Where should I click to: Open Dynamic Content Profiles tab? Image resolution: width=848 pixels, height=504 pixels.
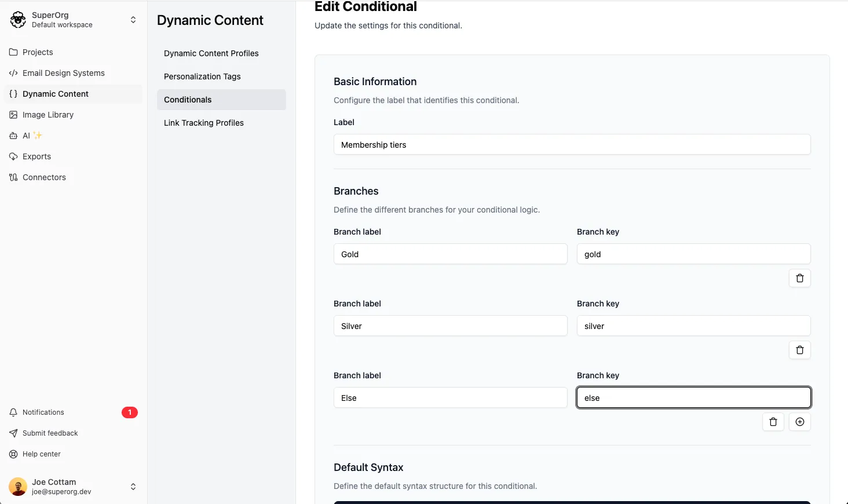coord(211,53)
